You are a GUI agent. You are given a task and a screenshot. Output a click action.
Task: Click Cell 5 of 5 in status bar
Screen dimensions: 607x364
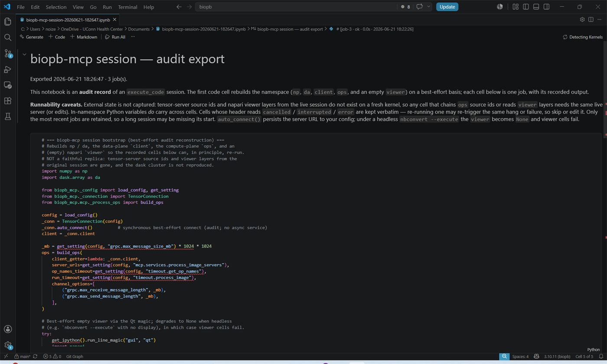(584, 357)
